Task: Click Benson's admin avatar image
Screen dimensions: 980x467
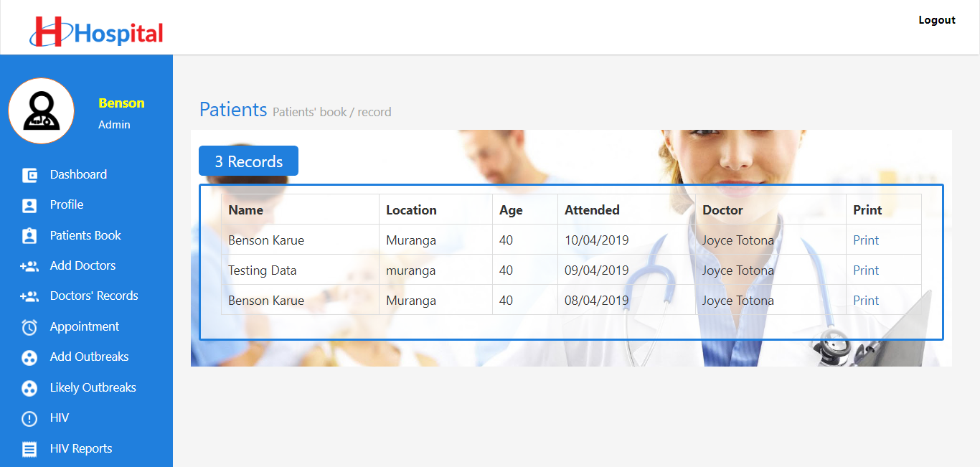Action: coord(41,110)
